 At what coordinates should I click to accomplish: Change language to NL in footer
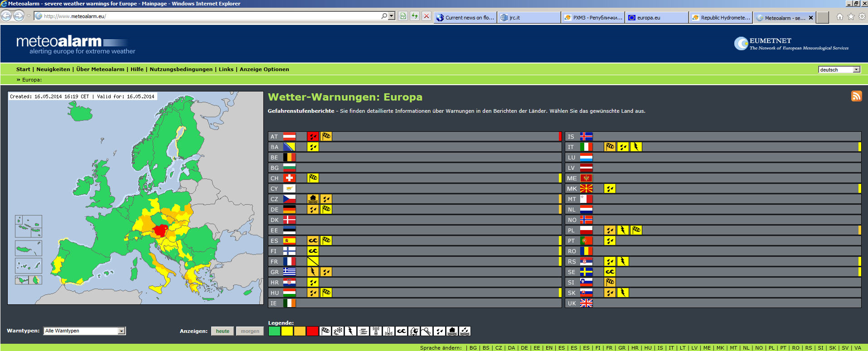click(746, 348)
